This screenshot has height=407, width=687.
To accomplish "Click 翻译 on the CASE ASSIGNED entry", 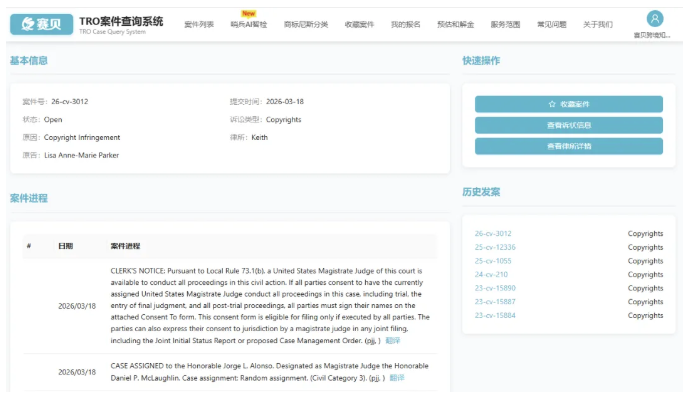I will pyautogui.click(x=397, y=378).
